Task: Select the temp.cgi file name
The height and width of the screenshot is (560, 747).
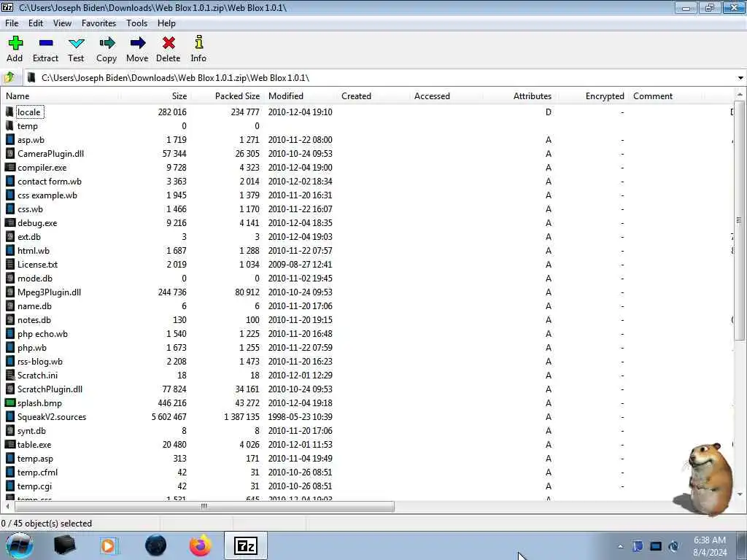Action: pos(35,486)
